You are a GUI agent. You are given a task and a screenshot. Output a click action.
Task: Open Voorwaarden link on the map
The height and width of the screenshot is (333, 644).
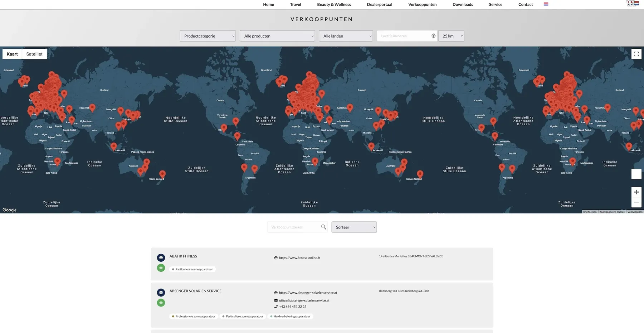coord(635,212)
